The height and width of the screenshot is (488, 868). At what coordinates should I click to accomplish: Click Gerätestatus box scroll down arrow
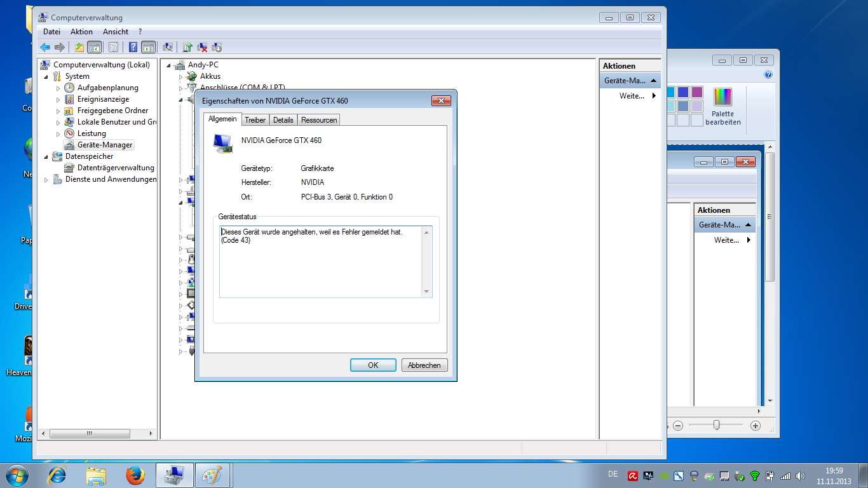[426, 291]
